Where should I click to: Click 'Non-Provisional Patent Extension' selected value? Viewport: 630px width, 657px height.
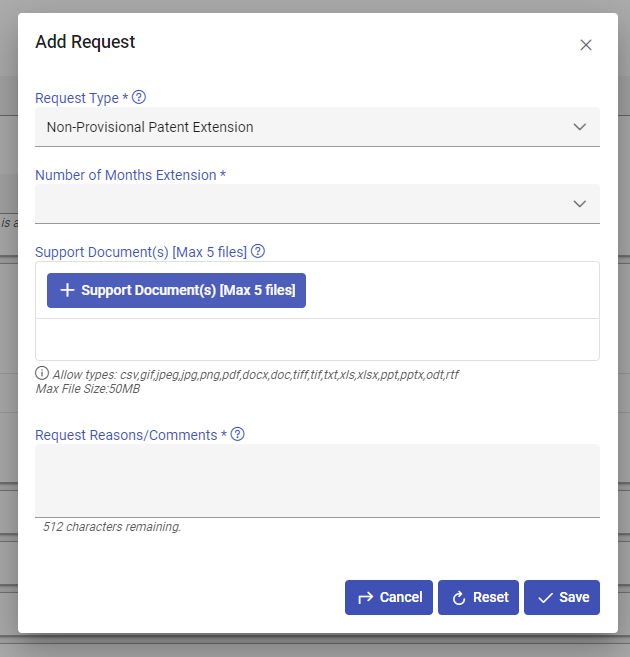pyautogui.click(x=150, y=127)
